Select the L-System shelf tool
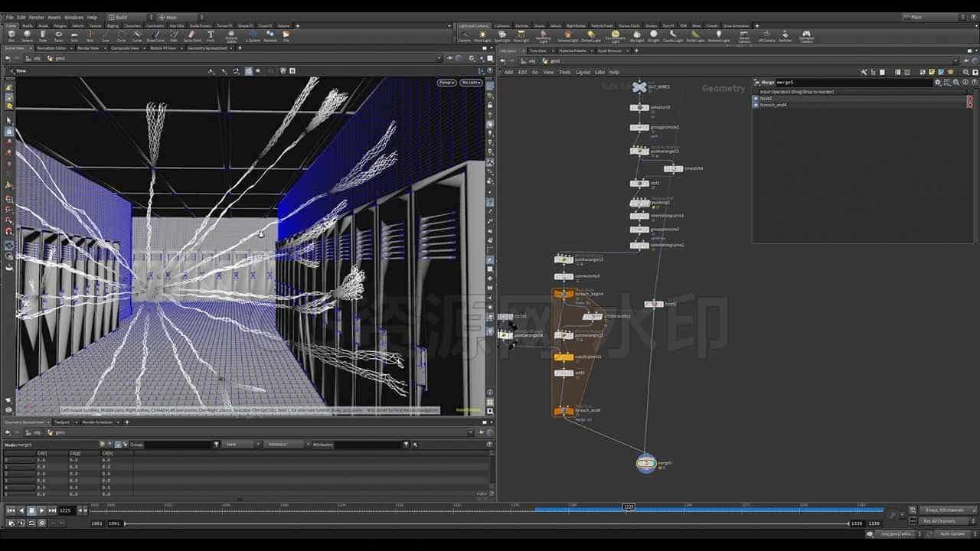The width and height of the screenshot is (980, 551). coord(253,35)
